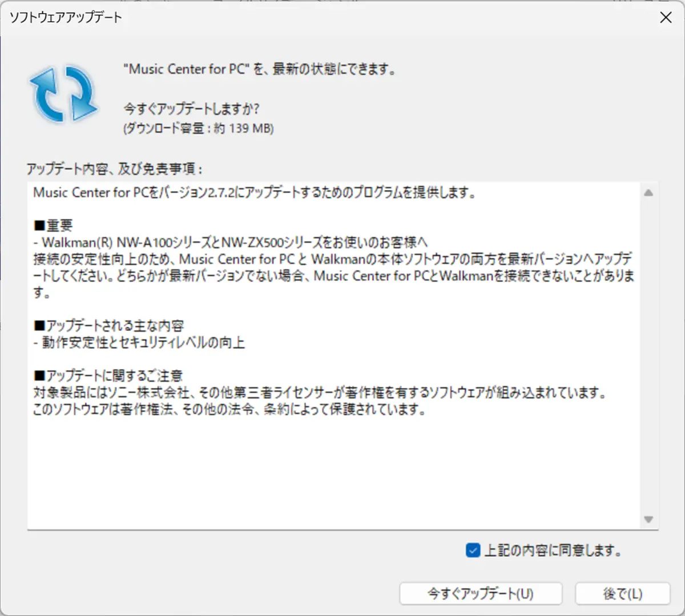Image resolution: width=685 pixels, height=616 pixels.
Task: Click the 今すぐアップデート(U) button
Action: 481,594
